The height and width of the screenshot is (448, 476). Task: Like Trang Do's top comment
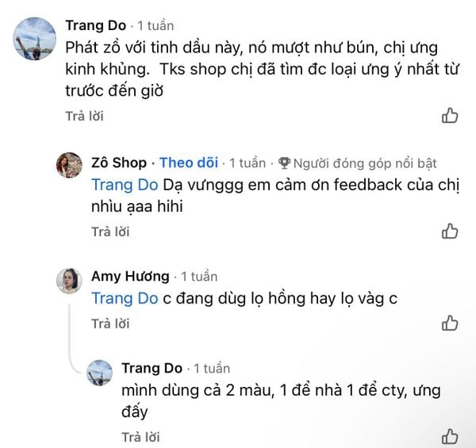tap(449, 116)
